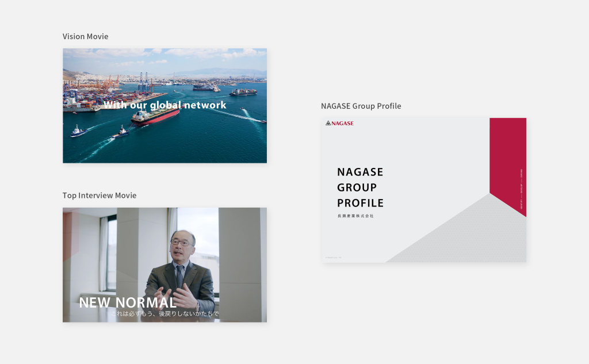Click the 'NAGASE Group Profile' heading text

(x=361, y=106)
